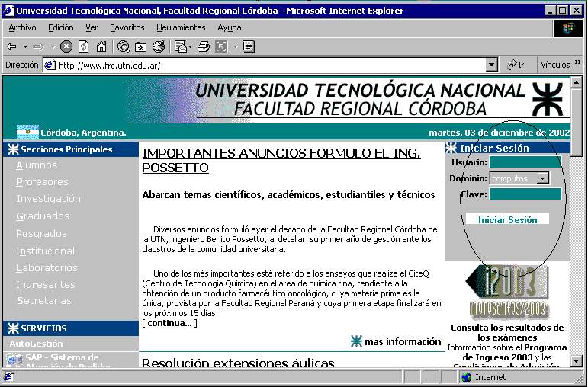
Task: Open the Posgrados section link
Action: [x=41, y=234]
